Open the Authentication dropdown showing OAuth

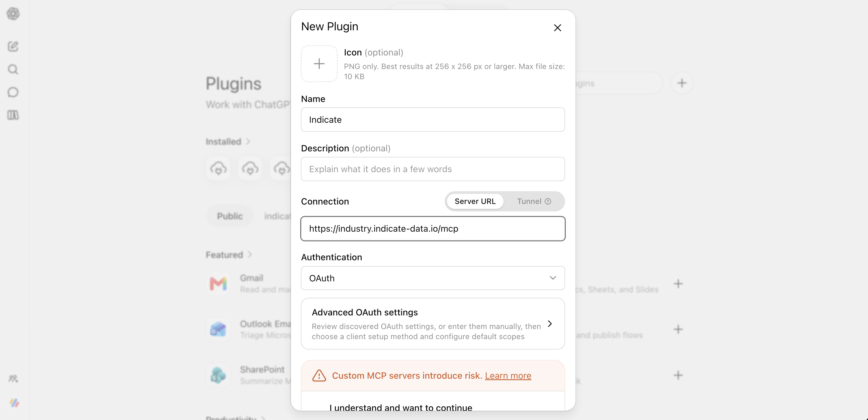[433, 278]
